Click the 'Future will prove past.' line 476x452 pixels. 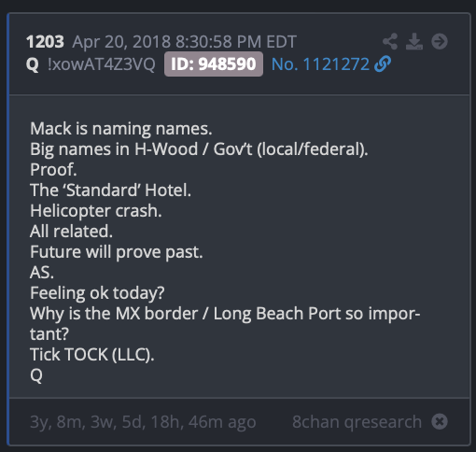(x=117, y=252)
